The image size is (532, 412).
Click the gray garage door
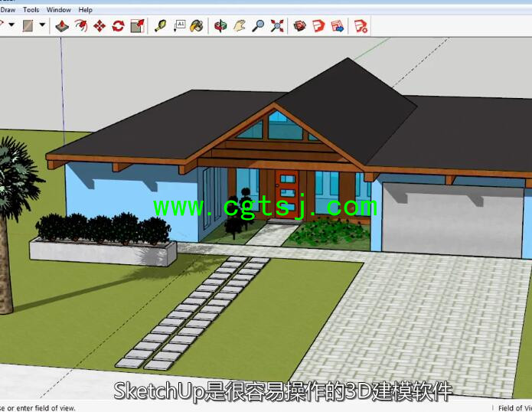[x=452, y=221]
